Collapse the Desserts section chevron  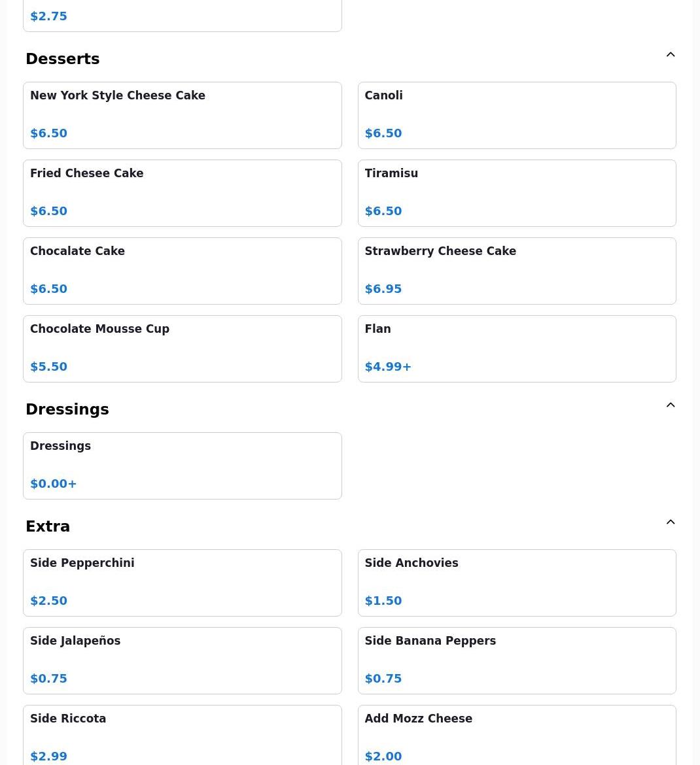click(x=670, y=55)
